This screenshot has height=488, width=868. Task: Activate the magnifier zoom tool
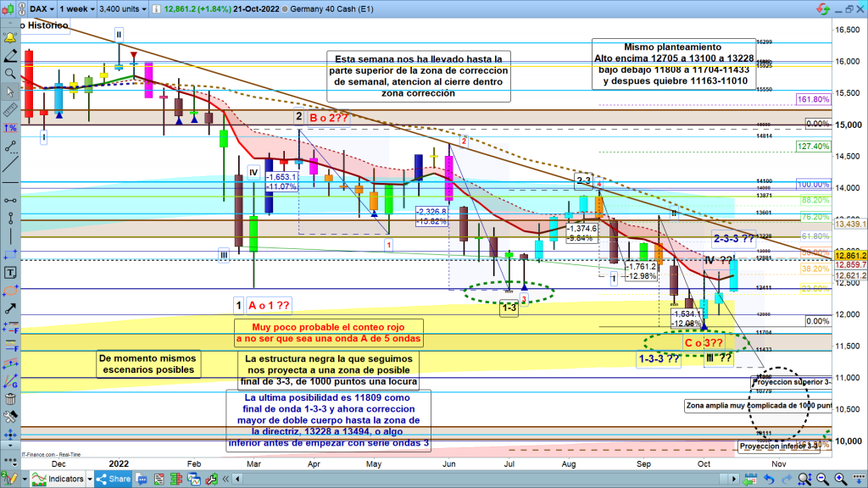(11, 74)
